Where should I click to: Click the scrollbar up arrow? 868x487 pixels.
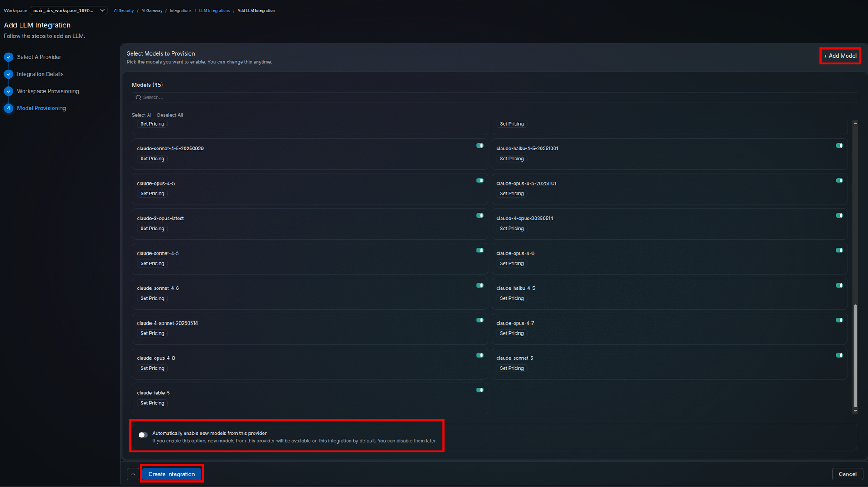855,123
